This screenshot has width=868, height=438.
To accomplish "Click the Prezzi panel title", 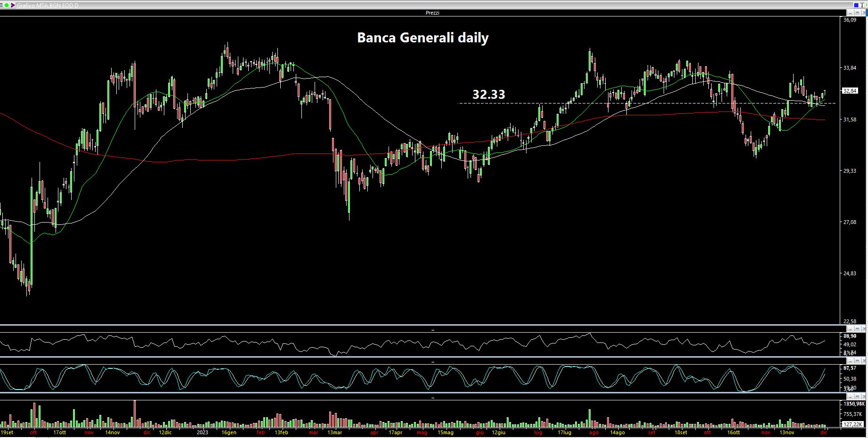I will pos(432,13).
